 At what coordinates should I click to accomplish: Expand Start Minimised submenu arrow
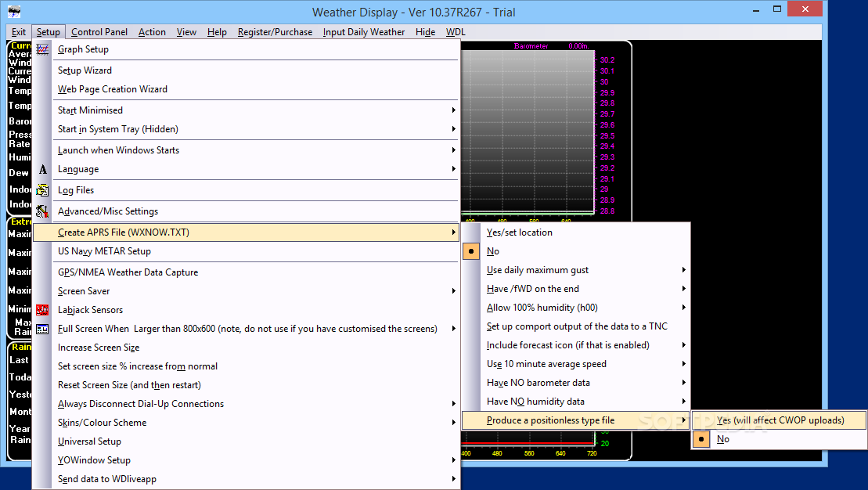coord(453,110)
